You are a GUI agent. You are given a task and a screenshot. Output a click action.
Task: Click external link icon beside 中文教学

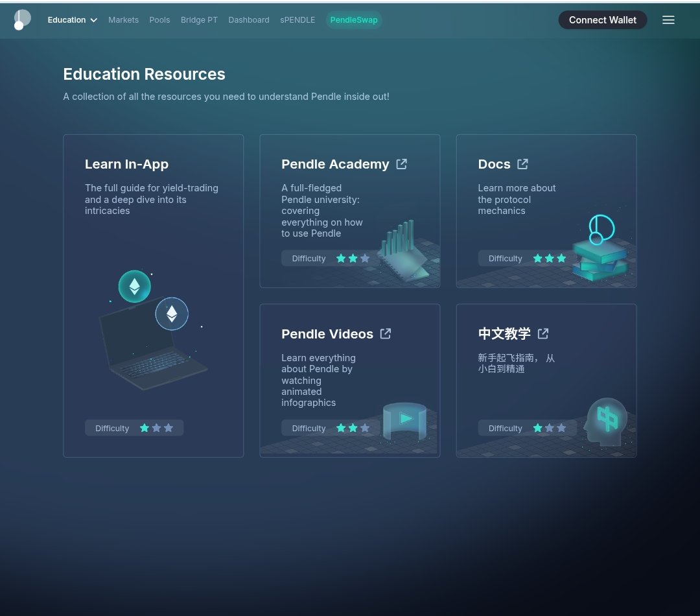pos(543,334)
